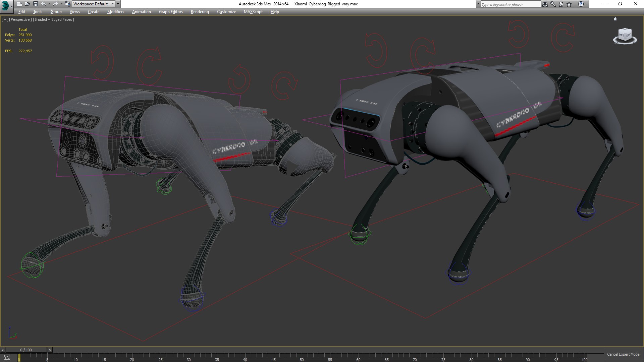Click the FPS value 272,457

pyautogui.click(x=25, y=51)
